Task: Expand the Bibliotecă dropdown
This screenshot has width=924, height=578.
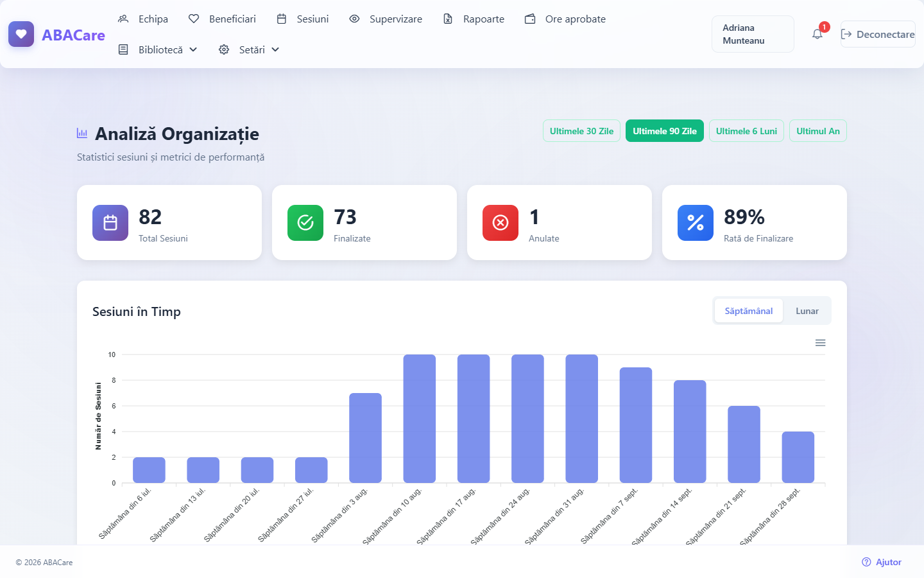Action: click(158, 49)
